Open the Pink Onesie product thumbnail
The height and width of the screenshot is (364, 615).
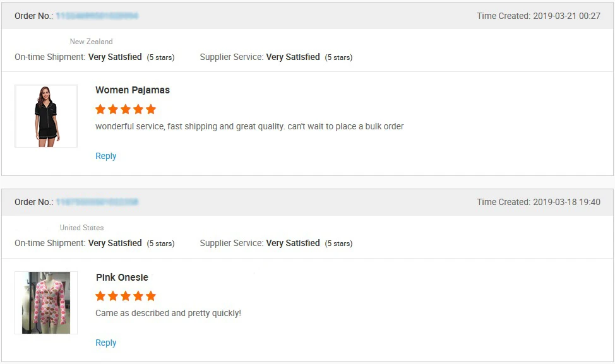point(46,303)
